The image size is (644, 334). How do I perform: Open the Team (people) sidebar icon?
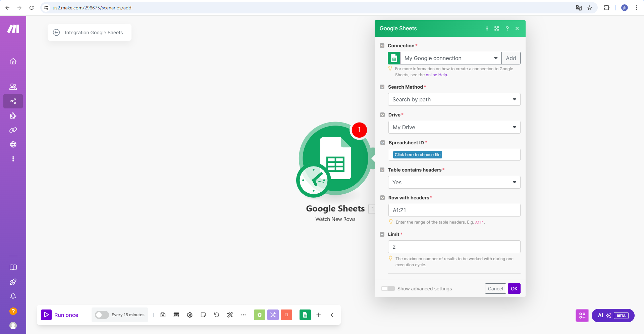click(13, 87)
